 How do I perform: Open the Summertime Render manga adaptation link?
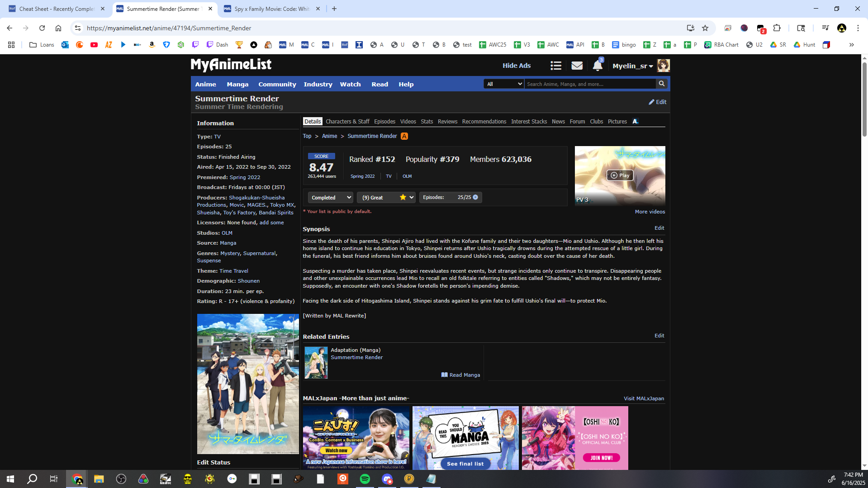[x=356, y=357]
